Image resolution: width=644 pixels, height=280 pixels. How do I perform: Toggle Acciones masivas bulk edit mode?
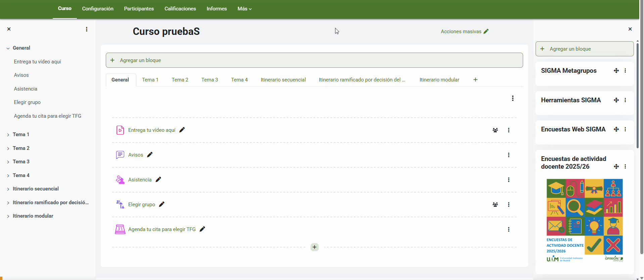(464, 32)
